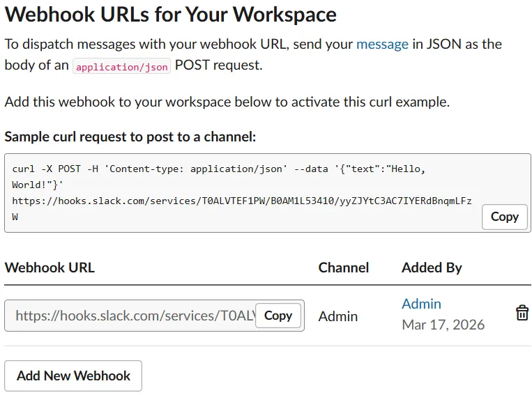Click the sample curl command code block
Screen dimensions: 532x395
tap(267, 193)
